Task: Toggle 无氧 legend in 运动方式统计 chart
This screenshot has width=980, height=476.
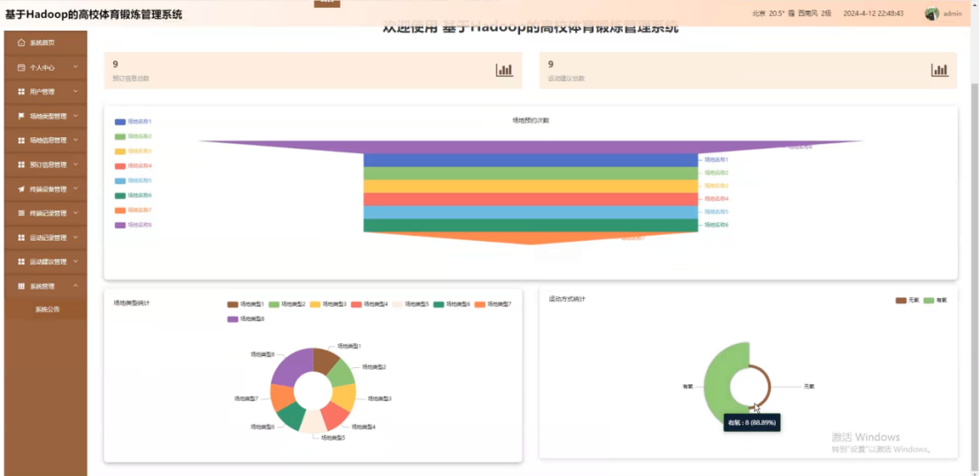Action: point(907,300)
